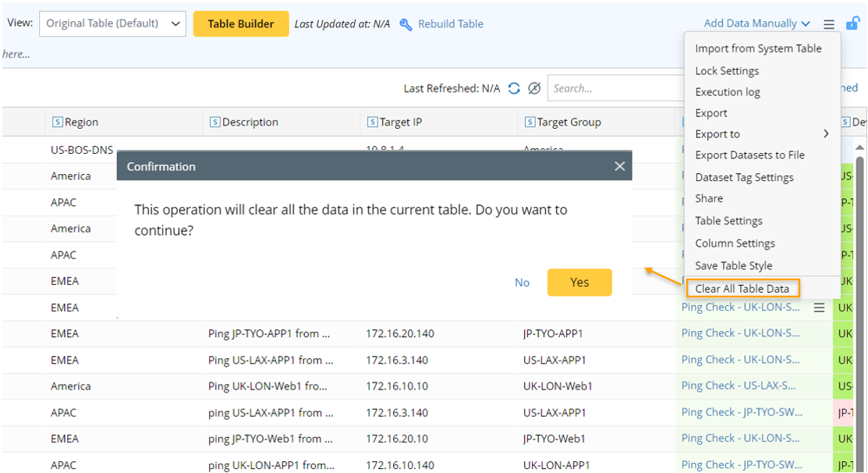Expand the Export to submenu arrow
The image size is (868, 473).
826,134
